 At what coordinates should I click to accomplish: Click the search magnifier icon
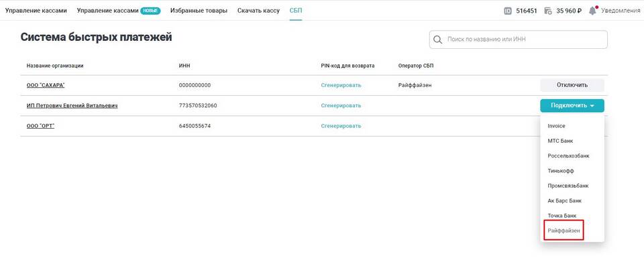438,40
